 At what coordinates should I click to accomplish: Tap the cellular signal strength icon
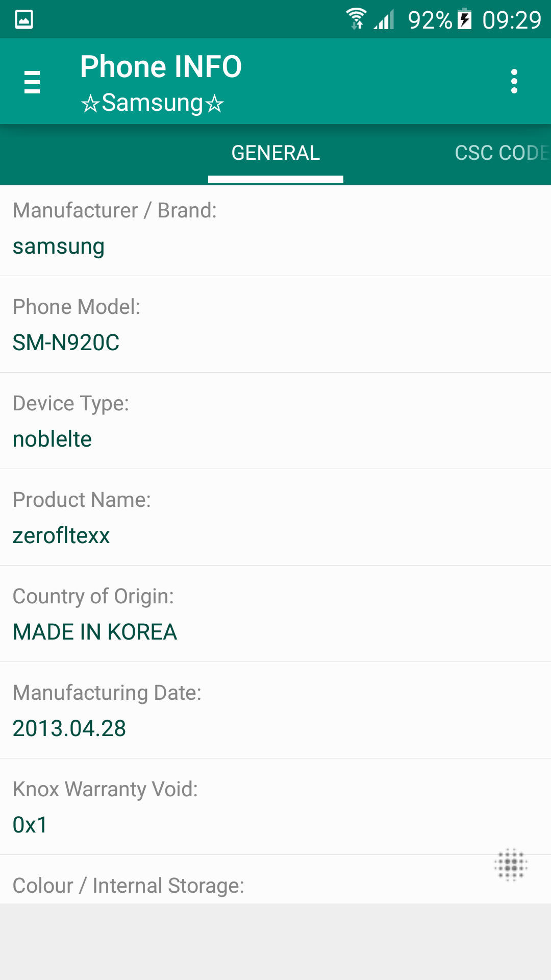coord(384,19)
